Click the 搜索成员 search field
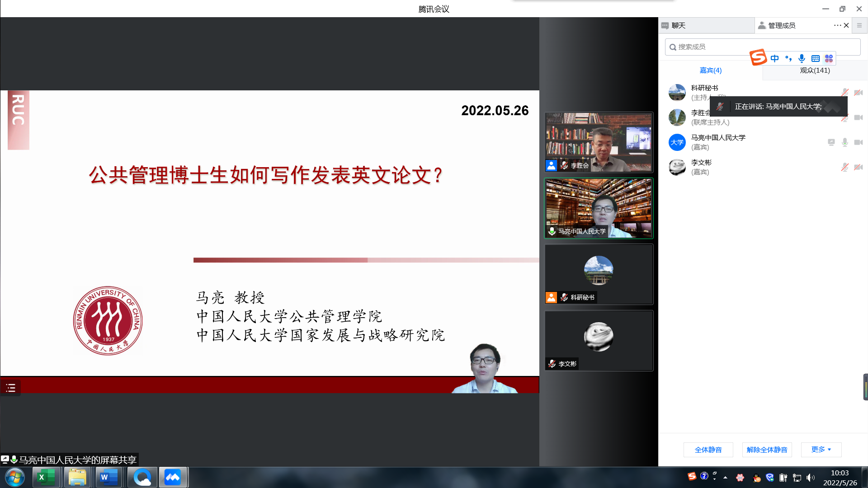Image resolution: width=868 pixels, height=488 pixels. tap(762, 47)
